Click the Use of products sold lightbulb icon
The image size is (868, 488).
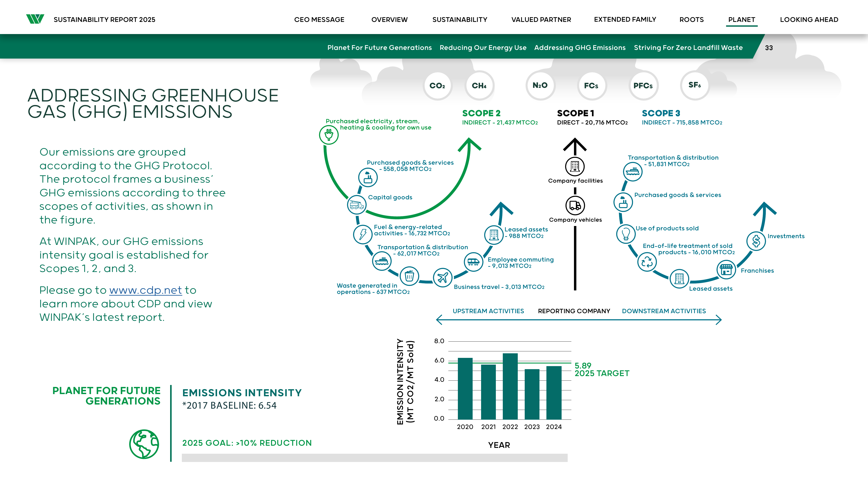coord(626,234)
